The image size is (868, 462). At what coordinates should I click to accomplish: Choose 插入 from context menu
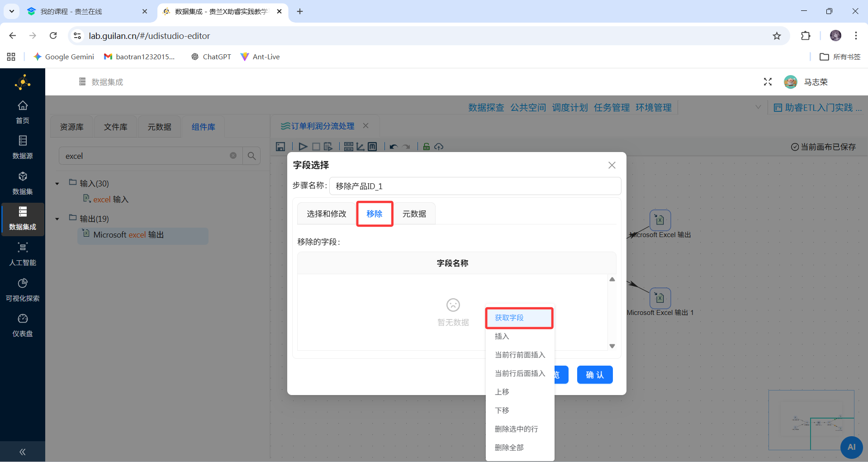[x=520, y=336]
